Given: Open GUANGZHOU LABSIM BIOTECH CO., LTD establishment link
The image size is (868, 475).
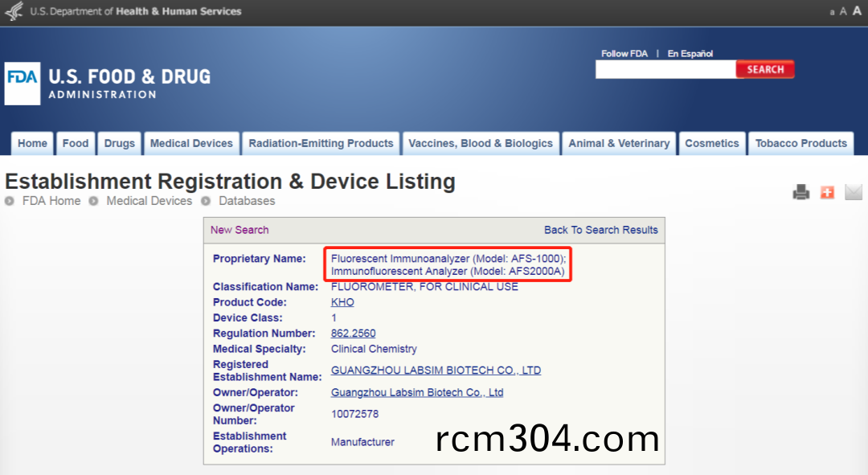Looking at the screenshot, I should point(436,371).
